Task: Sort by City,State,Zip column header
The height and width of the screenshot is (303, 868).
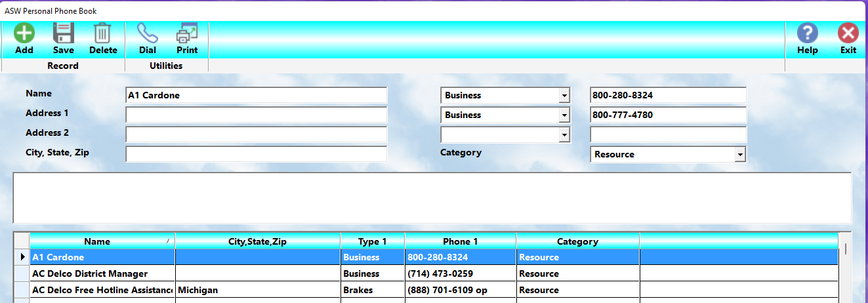Action: [x=258, y=241]
